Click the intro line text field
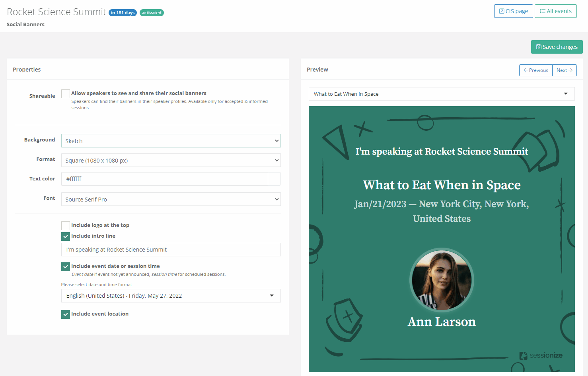588x376 pixels. [x=171, y=250]
